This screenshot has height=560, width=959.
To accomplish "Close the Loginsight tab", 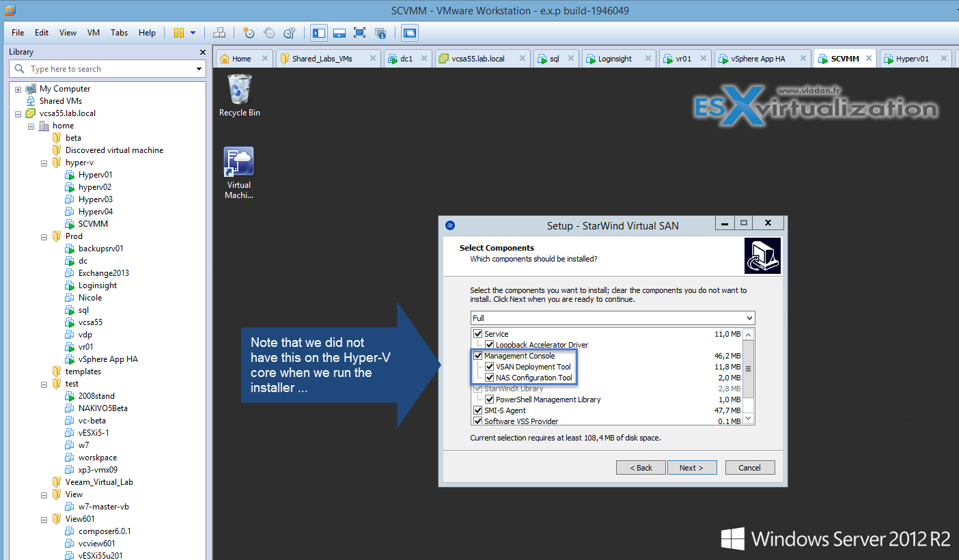I will point(647,59).
